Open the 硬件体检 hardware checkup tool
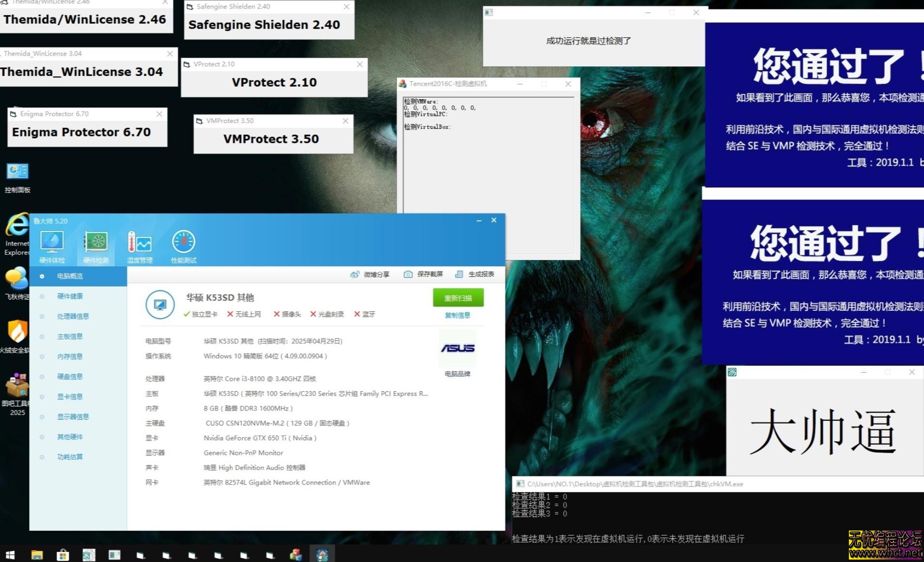 tap(52, 244)
